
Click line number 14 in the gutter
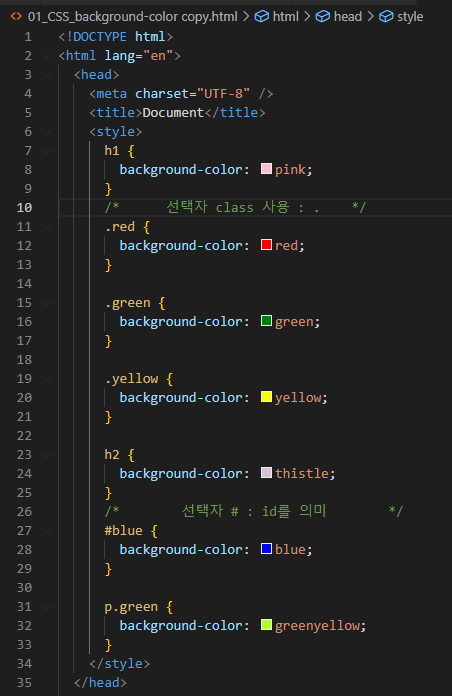(24, 283)
